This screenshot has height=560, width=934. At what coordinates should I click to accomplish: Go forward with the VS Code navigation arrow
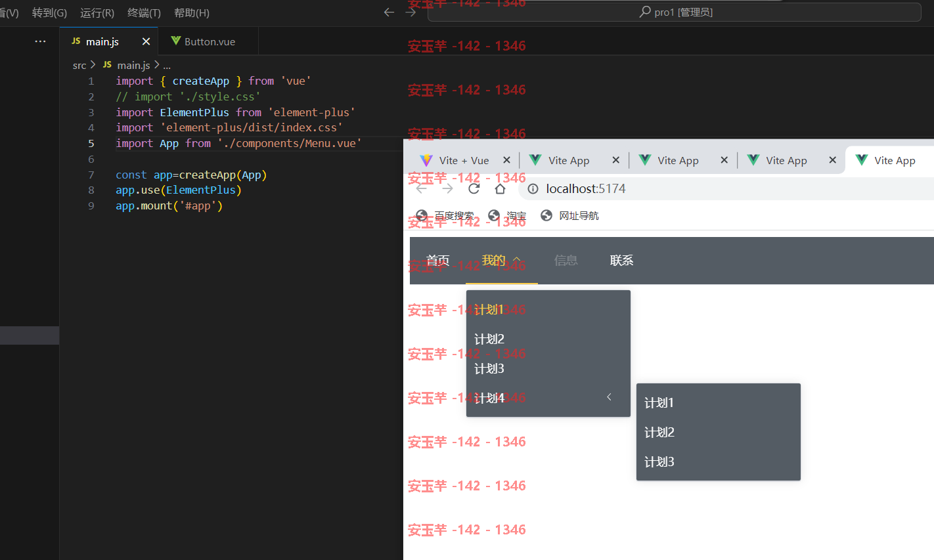[411, 12]
